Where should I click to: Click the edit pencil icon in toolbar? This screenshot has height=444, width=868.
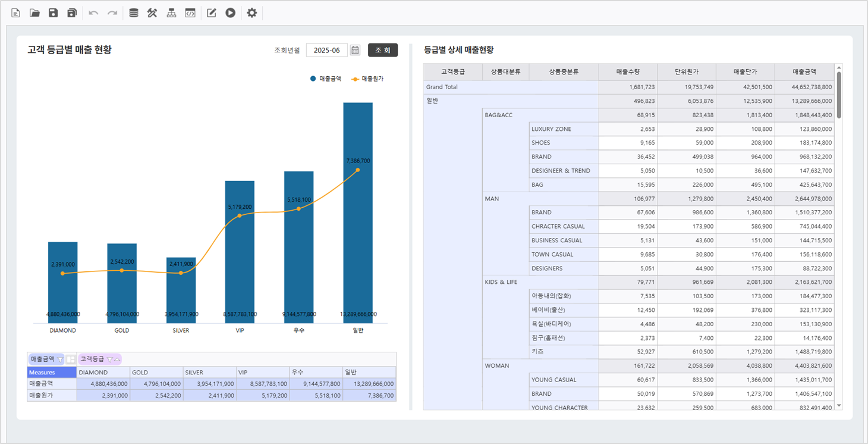tap(211, 12)
